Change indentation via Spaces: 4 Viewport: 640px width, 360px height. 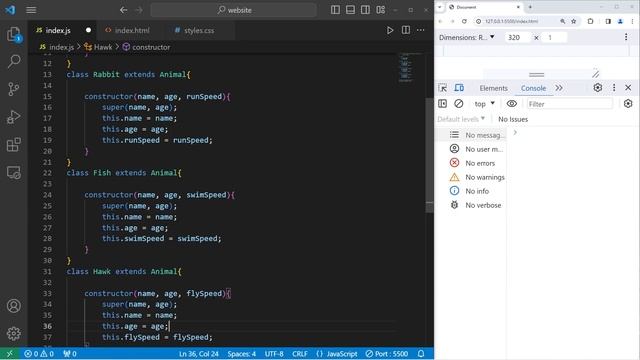[242, 354]
